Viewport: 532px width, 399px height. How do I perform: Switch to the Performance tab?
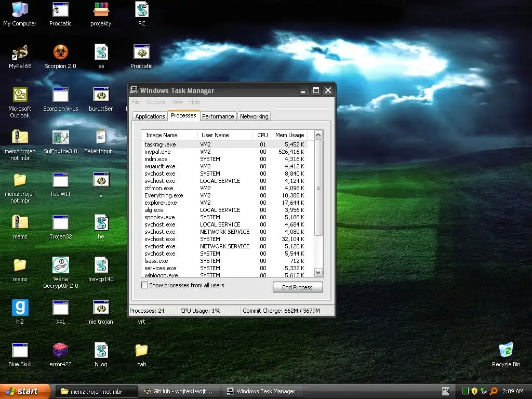click(x=218, y=116)
